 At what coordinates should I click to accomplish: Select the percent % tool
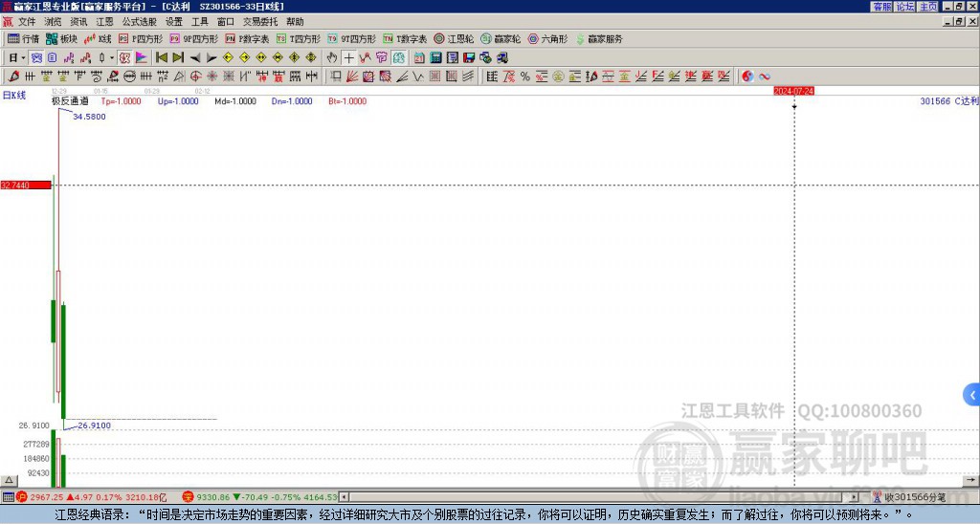pos(525,76)
